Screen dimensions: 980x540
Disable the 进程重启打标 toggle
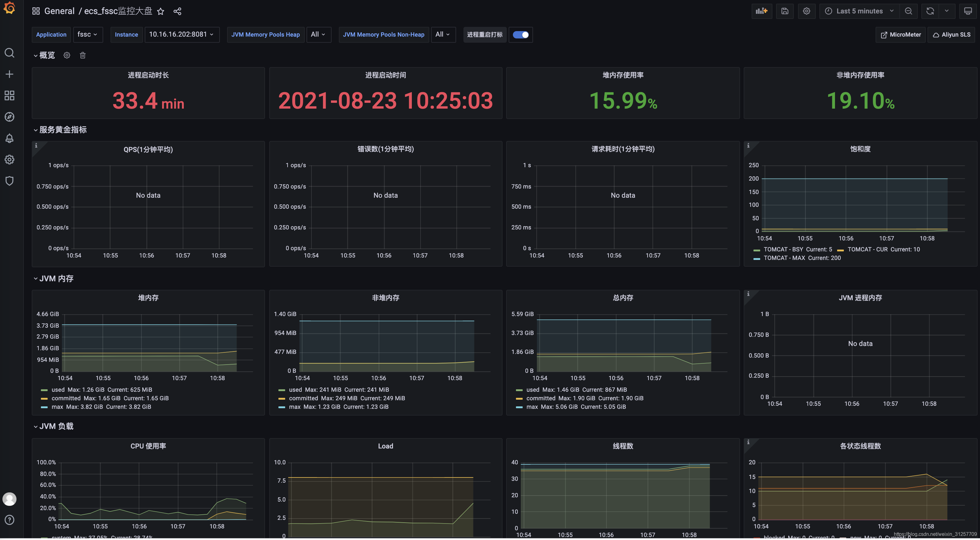pyautogui.click(x=521, y=34)
